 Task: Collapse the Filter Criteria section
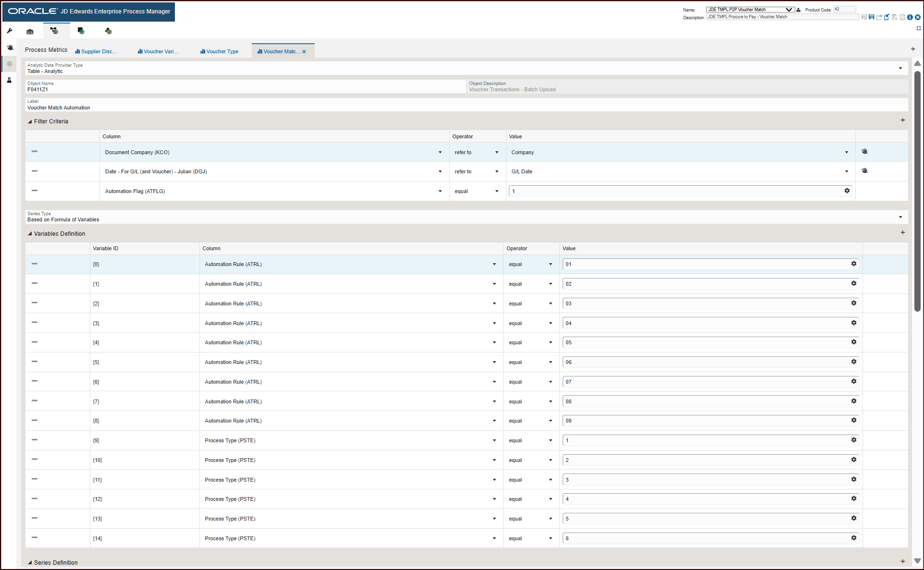pos(30,121)
